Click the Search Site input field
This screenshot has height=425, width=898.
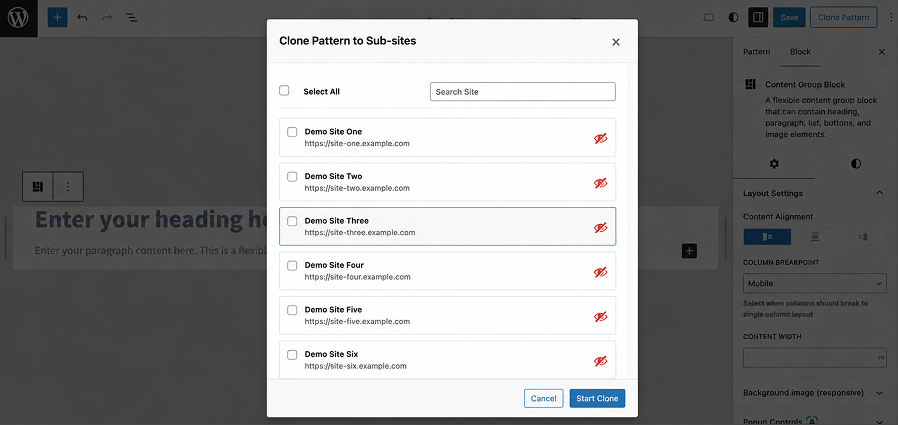[522, 92]
